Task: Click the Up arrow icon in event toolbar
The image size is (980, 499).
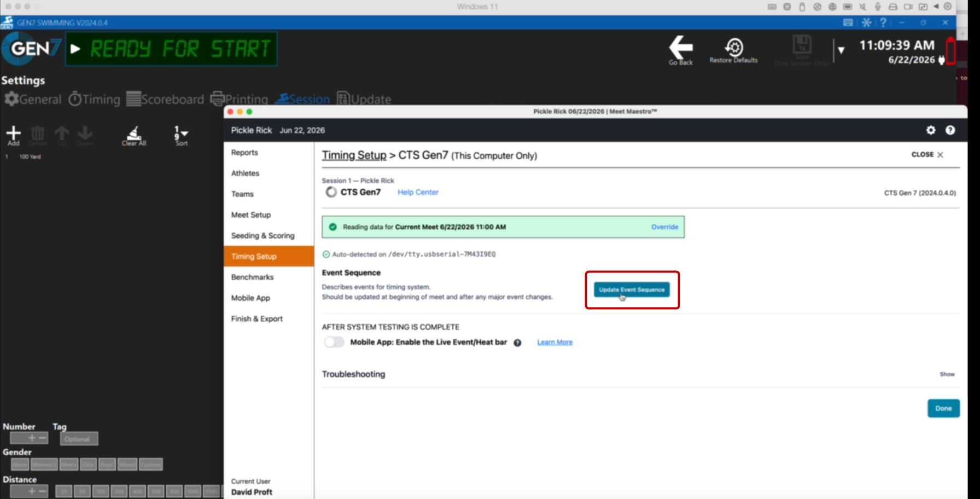Action: point(62,133)
